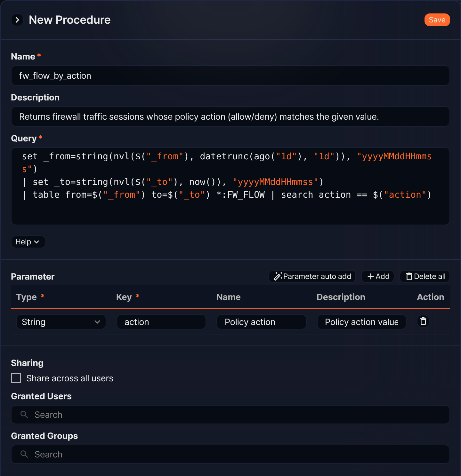The width and height of the screenshot is (461, 476).
Task: Click the Granted Groups search icon
Action: [24, 454]
